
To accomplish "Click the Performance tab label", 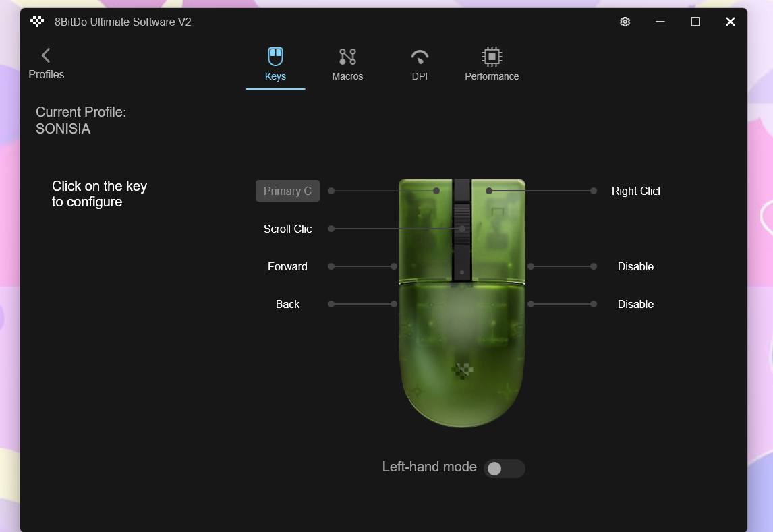I will coord(492,76).
